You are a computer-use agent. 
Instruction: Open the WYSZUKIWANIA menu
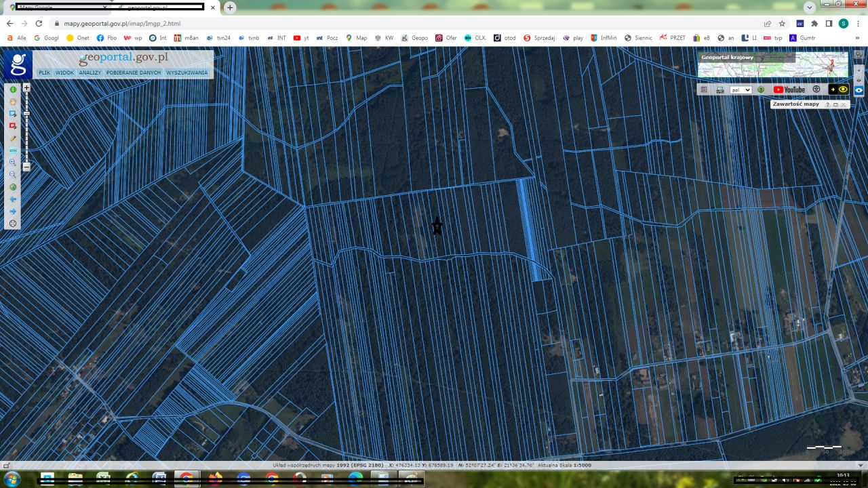tap(186, 73)
